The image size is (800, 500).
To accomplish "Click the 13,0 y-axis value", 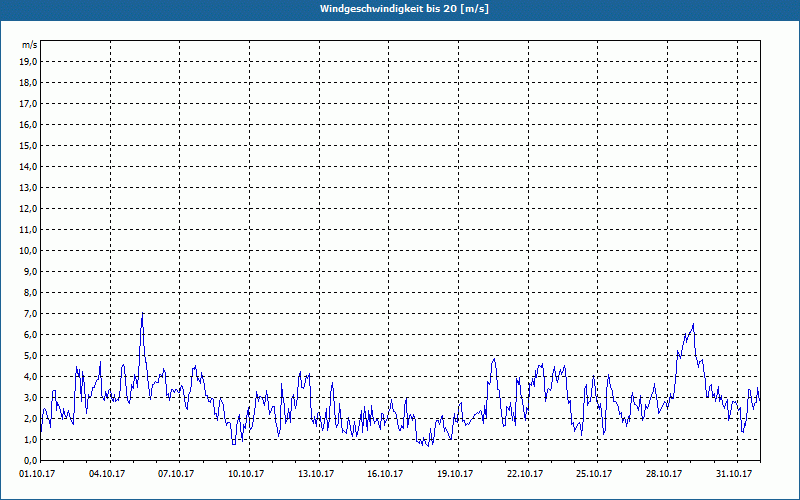I will click(x=29, y=188).
